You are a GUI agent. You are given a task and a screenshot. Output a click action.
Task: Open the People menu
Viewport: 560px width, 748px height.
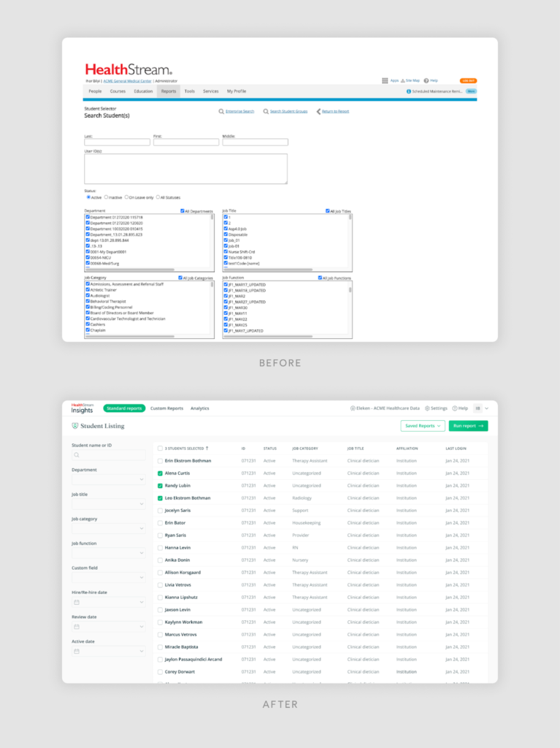point(95,91)
